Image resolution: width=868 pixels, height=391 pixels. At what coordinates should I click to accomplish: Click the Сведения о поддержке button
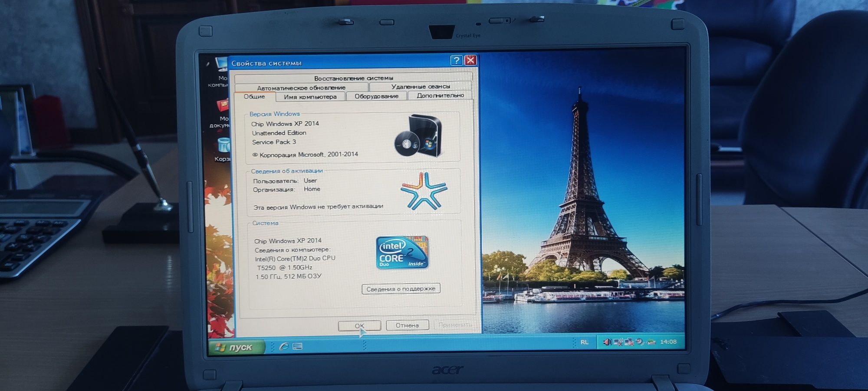(401, 289)
